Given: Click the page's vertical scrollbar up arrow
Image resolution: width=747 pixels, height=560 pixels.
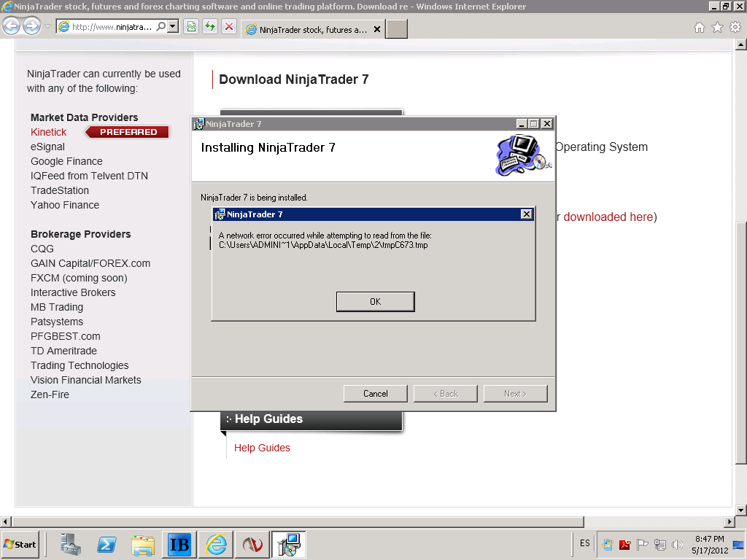Looking at the screenshot, I should point(740,44).
